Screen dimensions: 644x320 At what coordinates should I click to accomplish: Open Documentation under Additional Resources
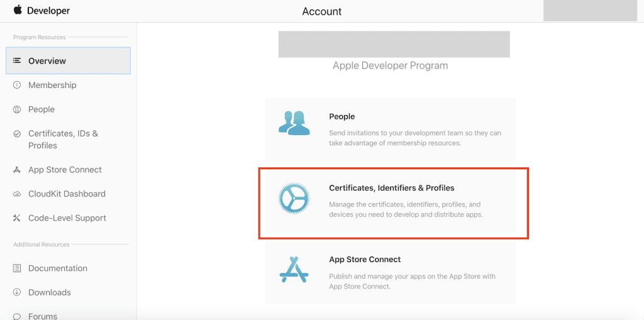(58, 268)
